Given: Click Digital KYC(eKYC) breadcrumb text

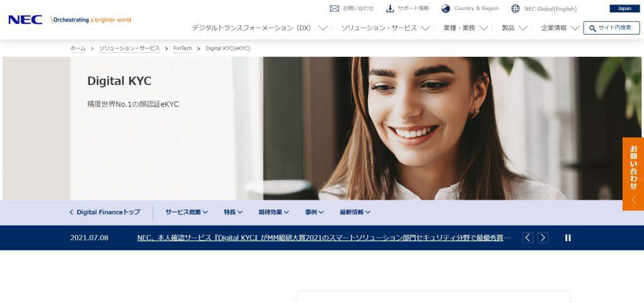Looking at the screenshot, I should tap(228, 49).
